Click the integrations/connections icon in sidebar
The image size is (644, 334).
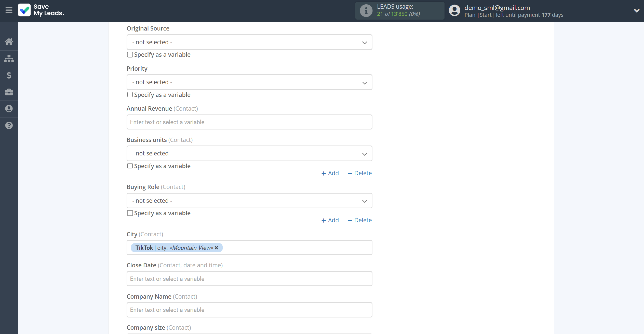click(x=9, y=58)
